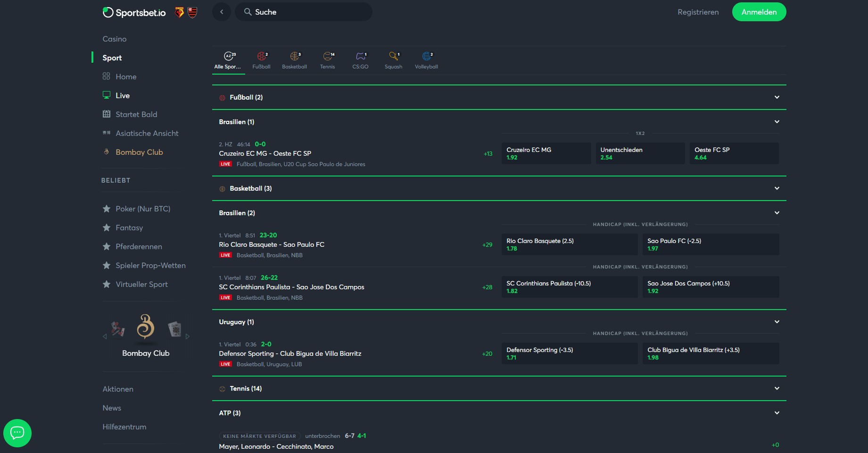Image resolution: width=868 pixels, height=453 pixels.
Task: Open Cruzeiro EC MG - Oeste FC SP match
Action: click(265, 153)
